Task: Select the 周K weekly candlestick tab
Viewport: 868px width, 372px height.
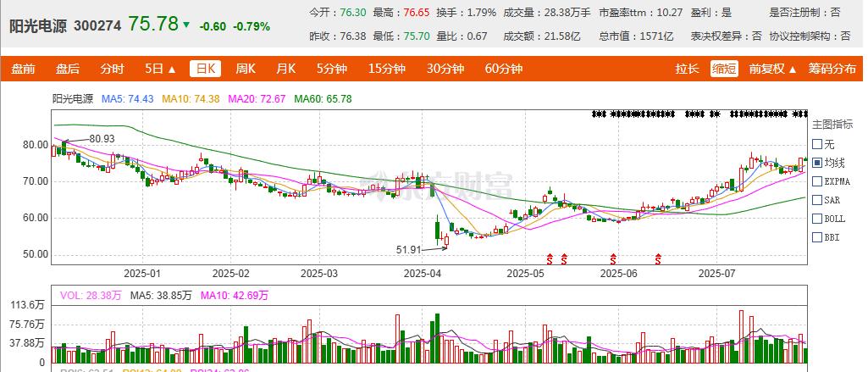Action: point(246,69)
